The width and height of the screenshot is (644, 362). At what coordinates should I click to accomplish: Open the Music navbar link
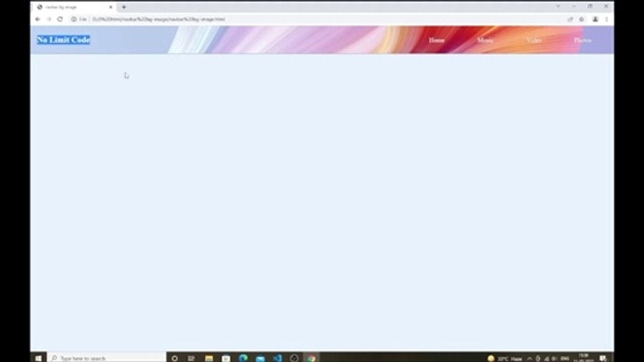click(x=485, y=40)
